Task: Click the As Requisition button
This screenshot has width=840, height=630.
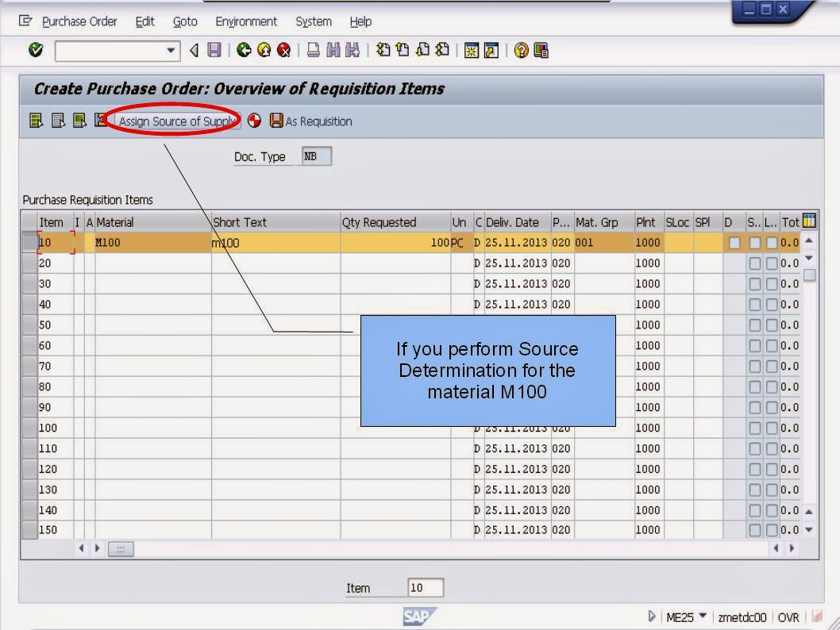Action: (310, 121)
